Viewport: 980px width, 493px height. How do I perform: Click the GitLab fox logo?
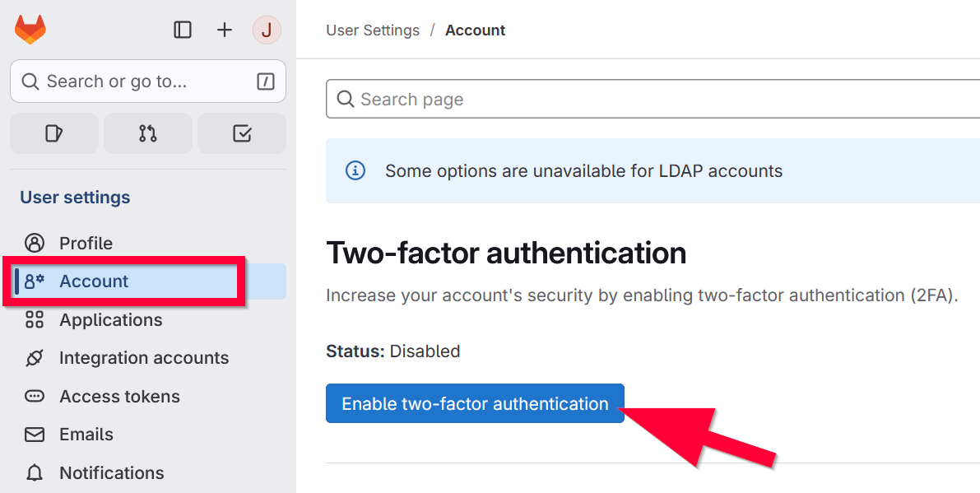(30, 30)
